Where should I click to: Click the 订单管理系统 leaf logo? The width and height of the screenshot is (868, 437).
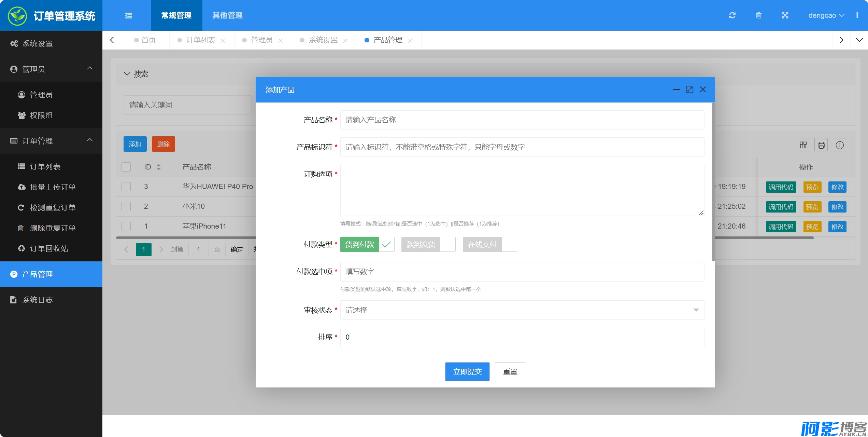pyautogui.click(x=17, y=16)
